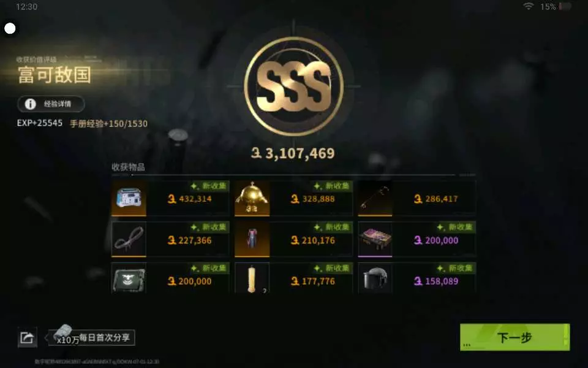
Task: Select the candle item worth 177,776
Action: click(x=293, y=278)
